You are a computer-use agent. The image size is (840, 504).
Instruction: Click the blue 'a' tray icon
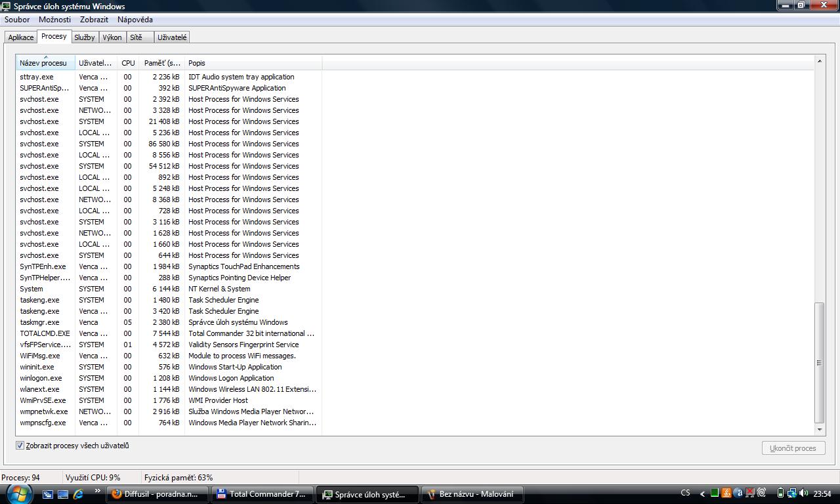738,493
